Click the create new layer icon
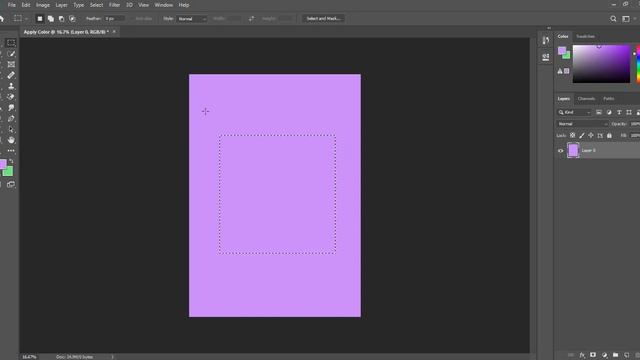Screen dimensions: 640x360 pyautogui.click(x=627, y=355)
